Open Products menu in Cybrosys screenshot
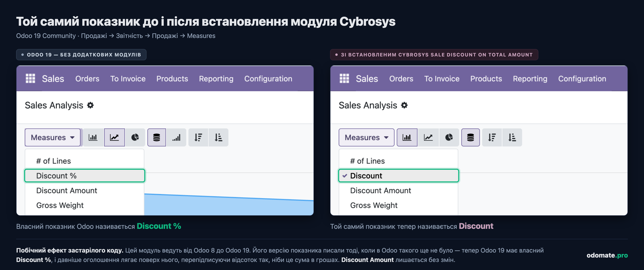Image resolution: width=644 pixels, height=270 pixels. click(x=486, y=79)
